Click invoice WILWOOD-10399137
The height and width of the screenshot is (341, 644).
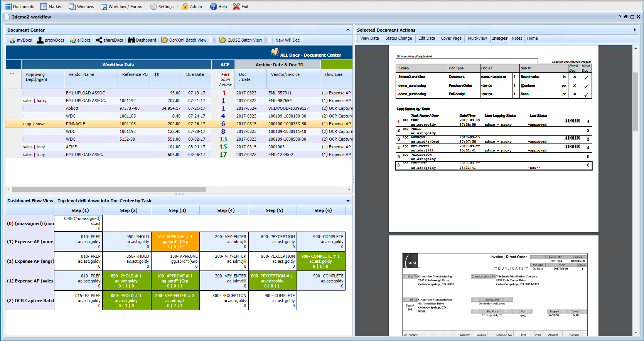click(288, 108)
